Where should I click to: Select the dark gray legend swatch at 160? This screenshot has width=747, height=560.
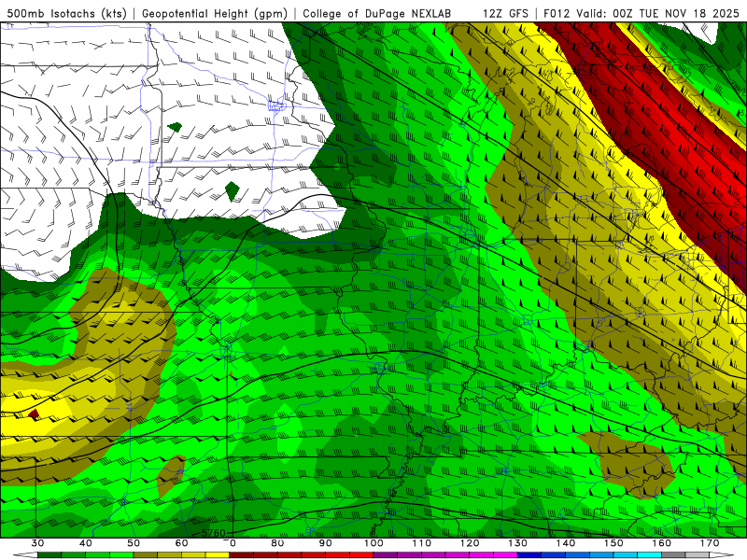pos(673,555)
